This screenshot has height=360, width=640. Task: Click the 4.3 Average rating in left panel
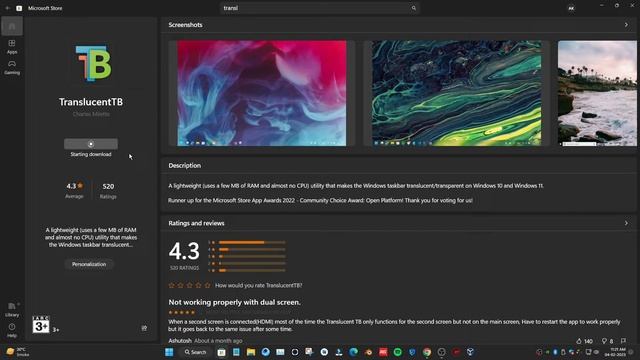click(x=74, y=190)
